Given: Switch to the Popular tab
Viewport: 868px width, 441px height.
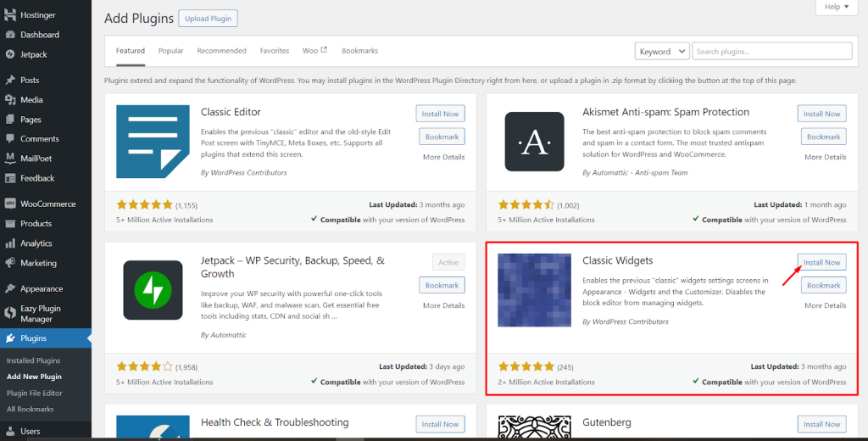Looking at the screenshot, I should click(170, 50).
